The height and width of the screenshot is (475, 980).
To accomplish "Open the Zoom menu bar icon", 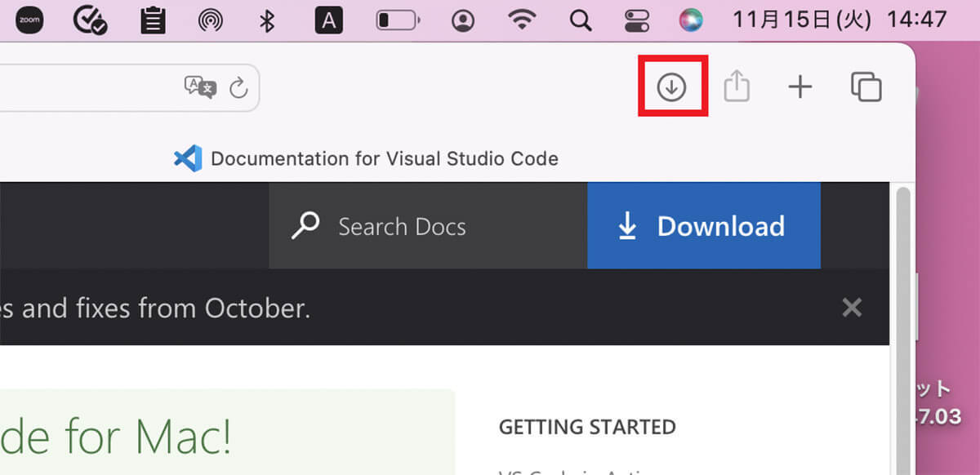I will [x=29, y=20].
